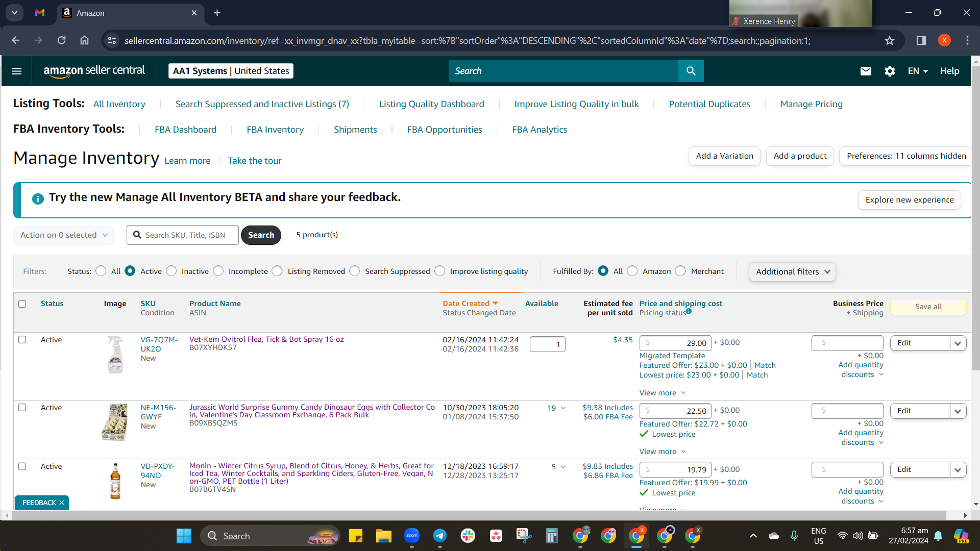Go to Shipments
Image resolution: width=980 pixels, height=551 pixels.
click(355, 130)
